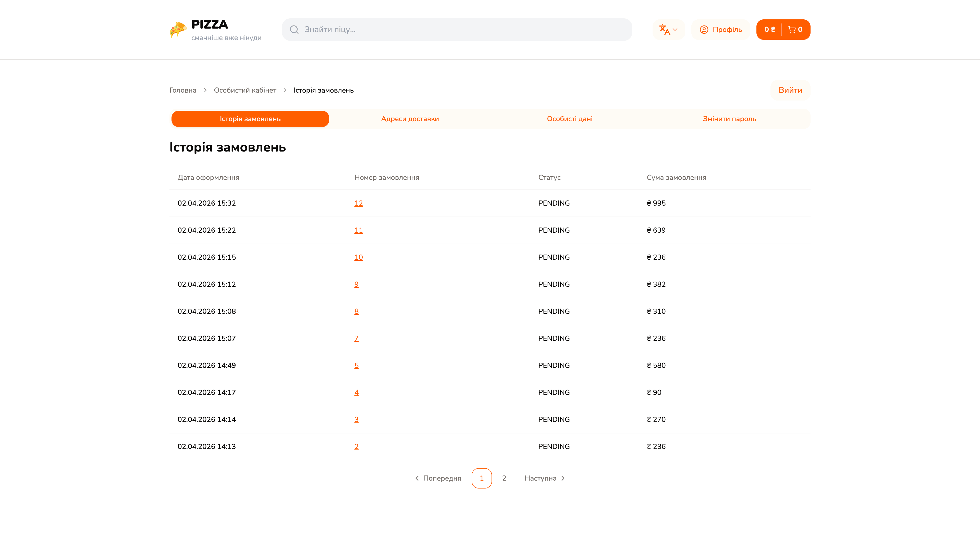Click the Вийти button

790,90
